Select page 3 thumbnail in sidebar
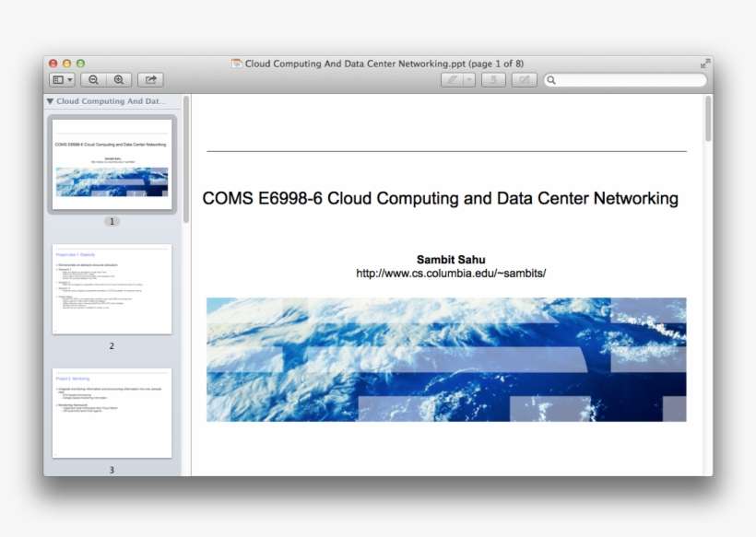The width and height of the screenshot is (756, 537). point(112,413)
